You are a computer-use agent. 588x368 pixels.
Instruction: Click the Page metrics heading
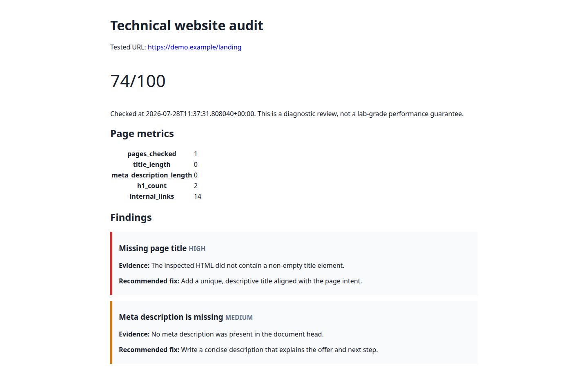[142, 134]
